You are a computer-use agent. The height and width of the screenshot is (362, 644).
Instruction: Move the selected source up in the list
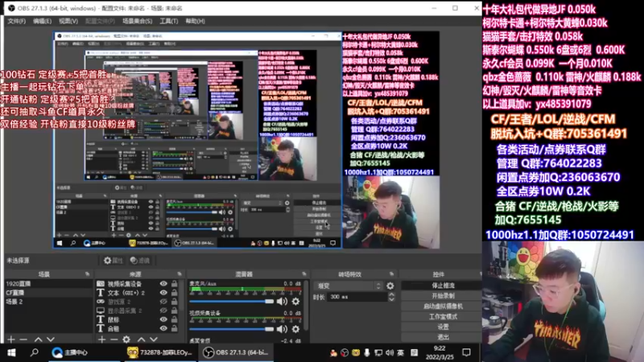[x=141, y=339]
